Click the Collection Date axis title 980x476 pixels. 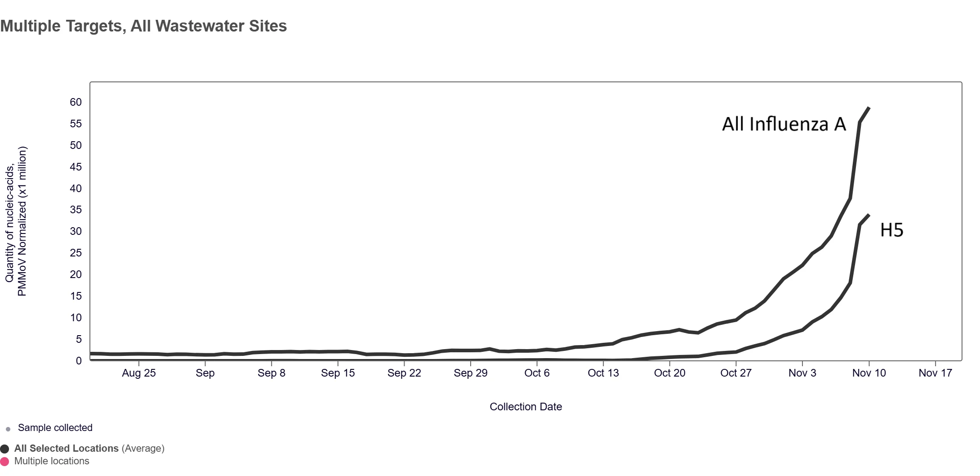(526, 407)
